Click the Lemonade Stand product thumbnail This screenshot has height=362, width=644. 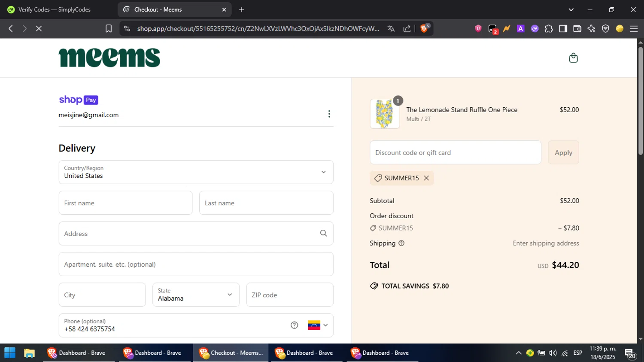click(x=385, y=114)
